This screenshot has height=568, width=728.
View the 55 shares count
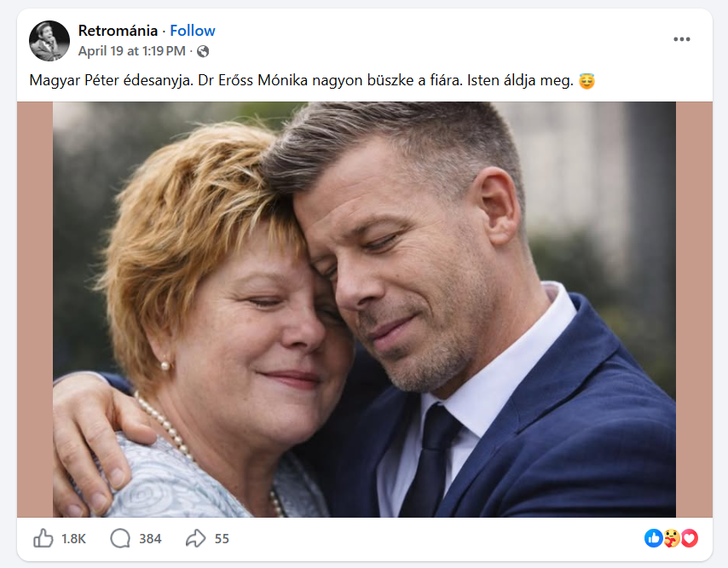222,539
